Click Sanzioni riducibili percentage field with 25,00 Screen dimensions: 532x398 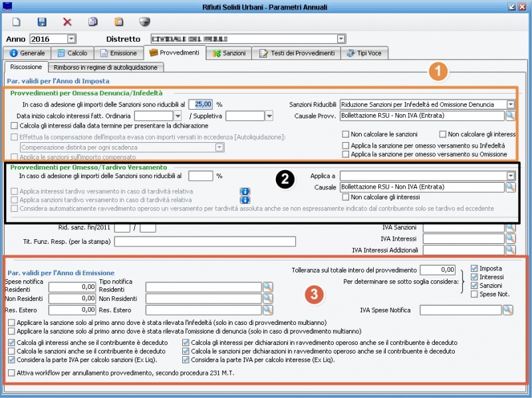pyautogui.click(x=201, y=104)
